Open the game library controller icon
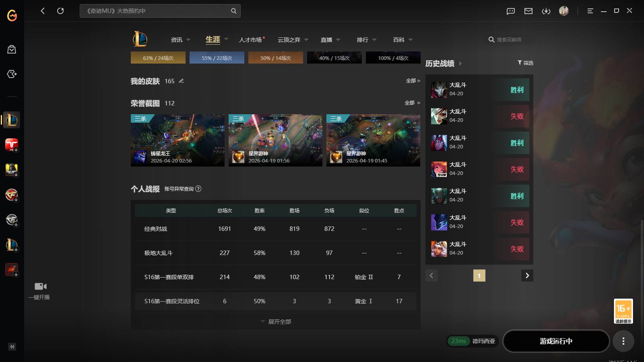This screenshot has height=362, width=644. (12, 74)
